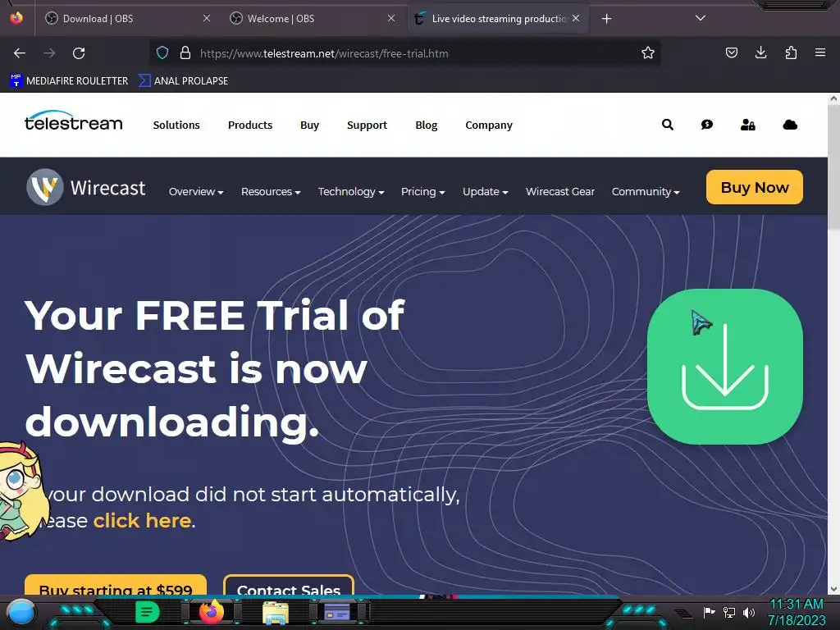Open the MEDIAFIRE ROULETTER bookmark
840x630 pixels.
click(x=69, y=81)
